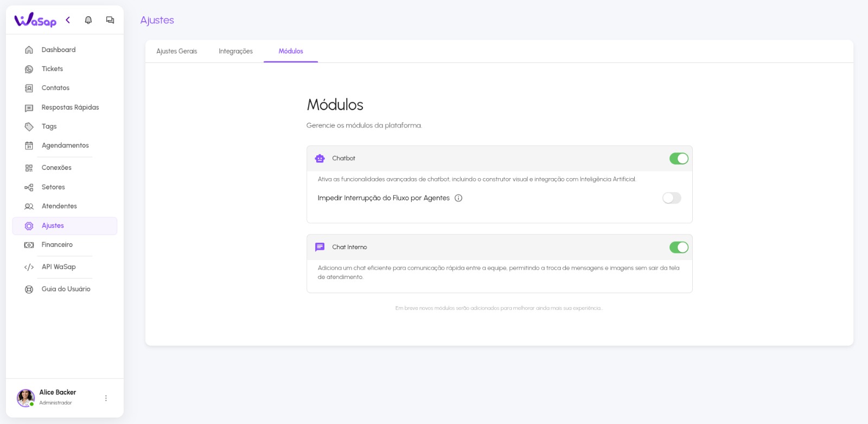Open the Contatos page

click(55, 88)
